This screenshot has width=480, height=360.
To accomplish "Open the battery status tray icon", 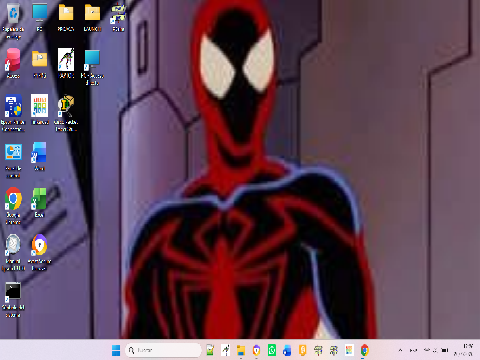I will coord(445,350).
